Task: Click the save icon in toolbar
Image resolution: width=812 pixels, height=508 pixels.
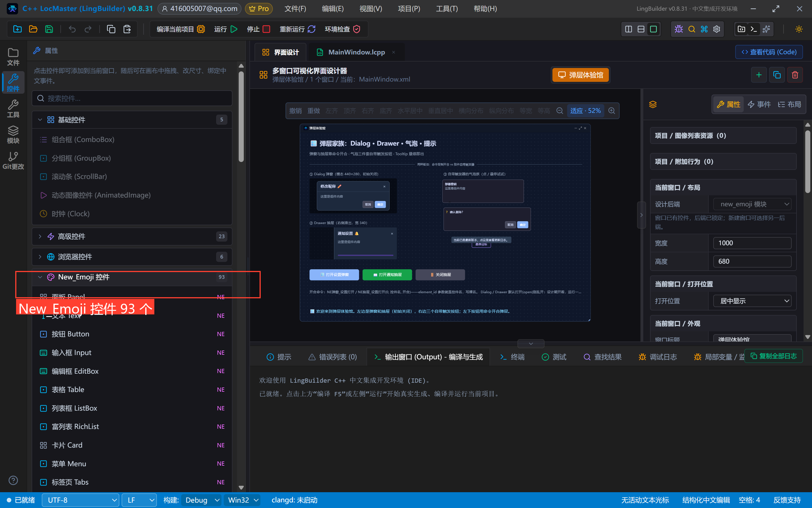Action: 49,29
